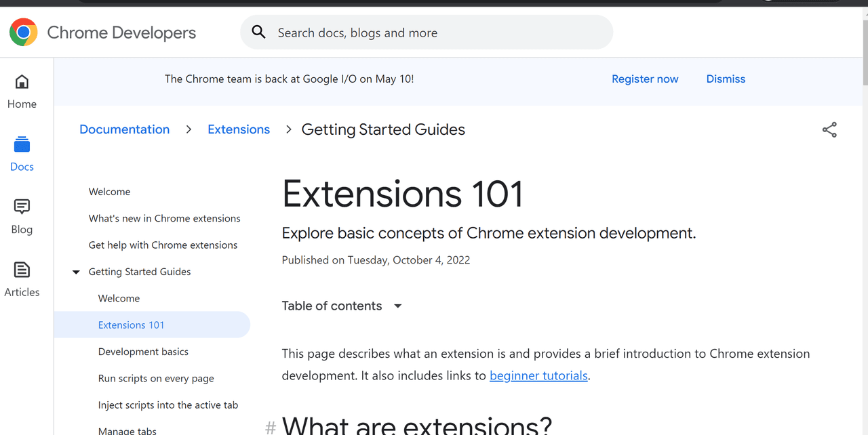
Task: Go to Articles via sidebar icon
Action: (22, 270)
